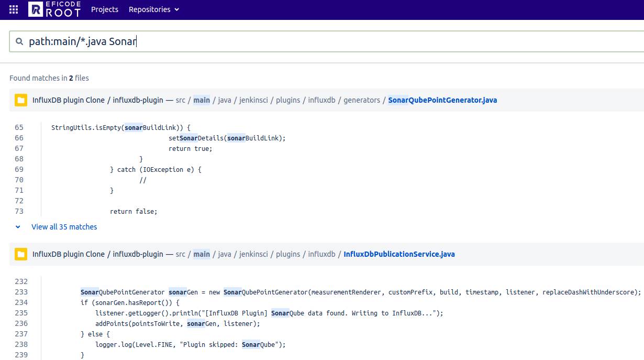Click line number 66

coord(19,138)
